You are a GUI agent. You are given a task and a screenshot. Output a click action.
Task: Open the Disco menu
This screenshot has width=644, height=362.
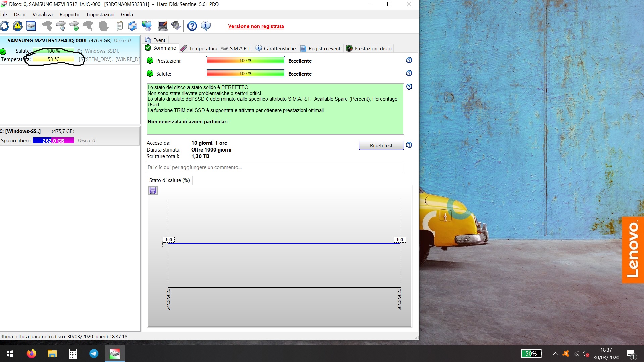(20, 15)
